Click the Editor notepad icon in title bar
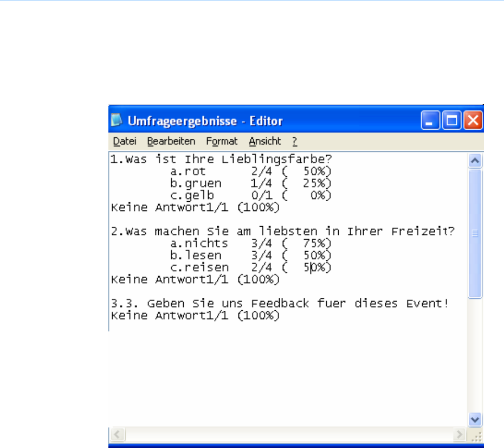 click(117, 120)
